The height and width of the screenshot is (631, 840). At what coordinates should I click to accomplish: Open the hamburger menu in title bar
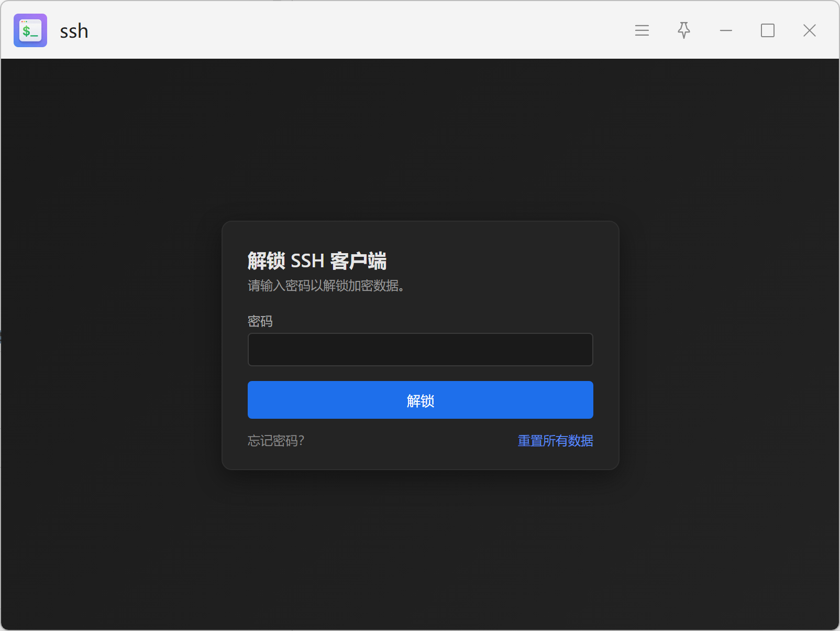642,30
